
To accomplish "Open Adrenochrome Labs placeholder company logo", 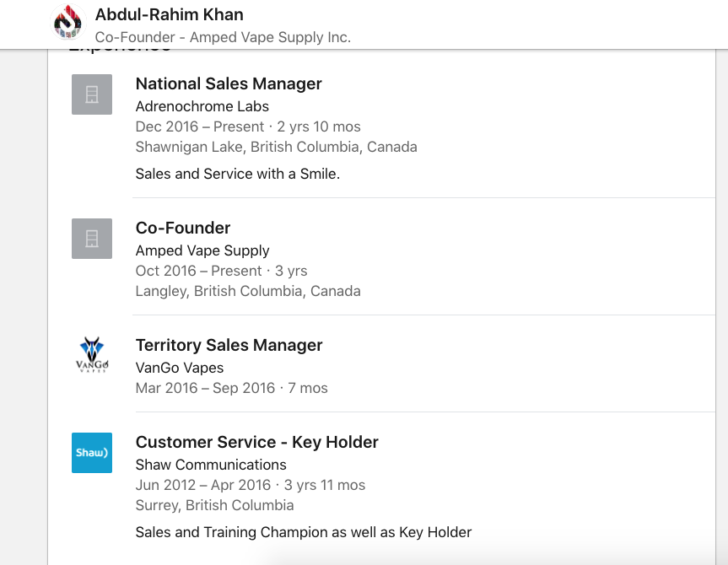I will [92, 94].
